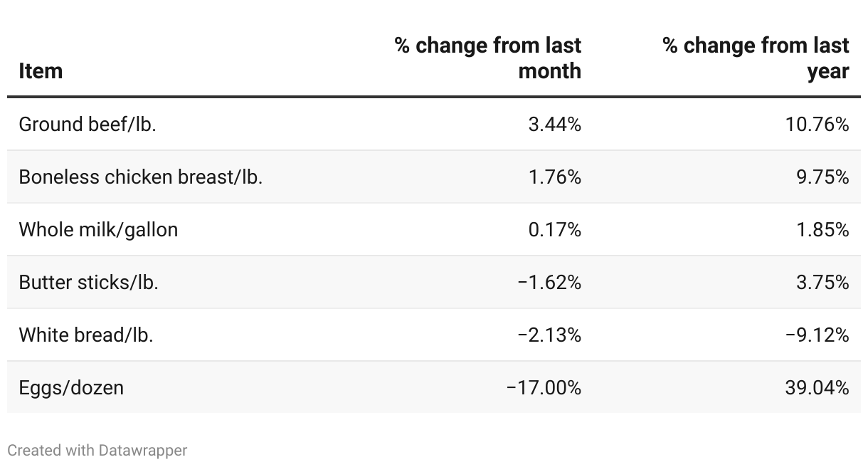This screenshot has height=467, width=868.
Task: Click the −17.00% eggs monthly change value
Action: pos(544,388)
